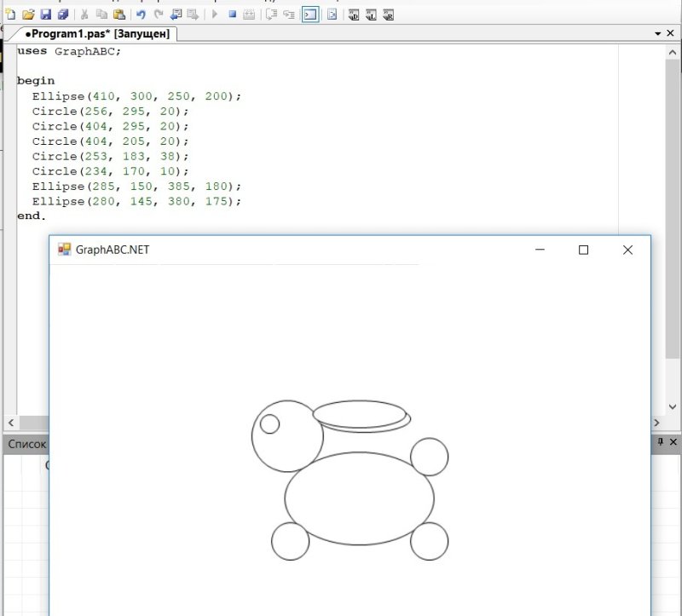Stop the running program with the Stop icon

pyautogui.click(x=232, y=14)
